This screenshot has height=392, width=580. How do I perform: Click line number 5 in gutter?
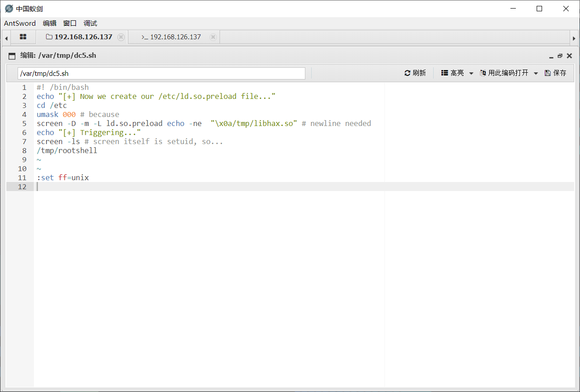(24, 123)
